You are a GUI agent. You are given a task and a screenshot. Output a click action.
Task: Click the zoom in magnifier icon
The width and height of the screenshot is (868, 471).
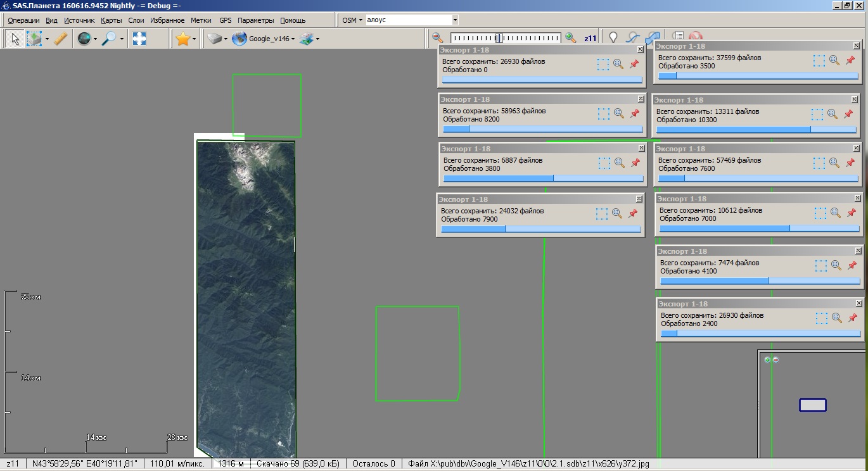pos(571,38)
